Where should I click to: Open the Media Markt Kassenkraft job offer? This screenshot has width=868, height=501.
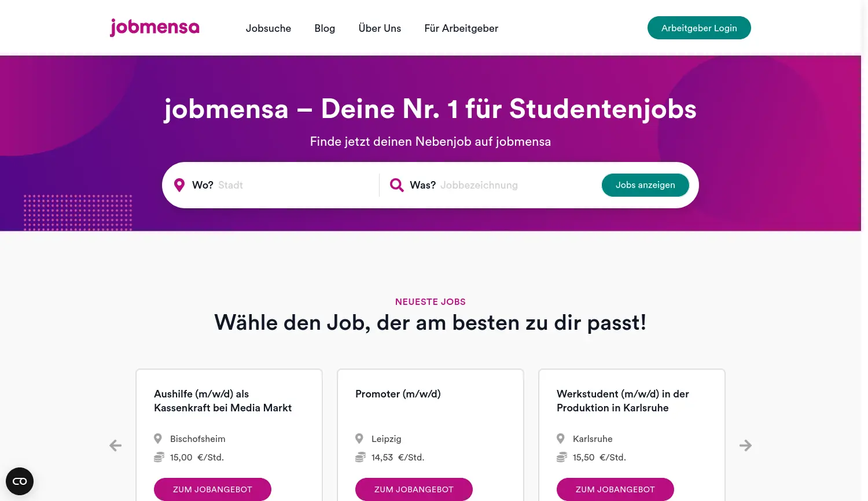tap(212, 489)
